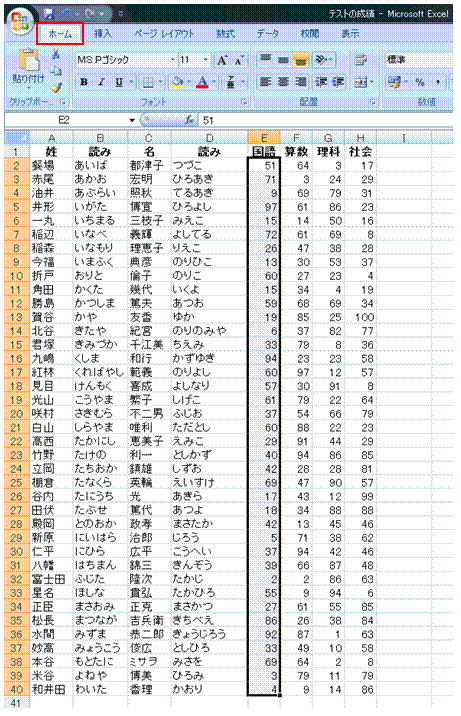This screenshot has height=716, width=461.
Task: Click the Office button logo
Action: point(19,21)
